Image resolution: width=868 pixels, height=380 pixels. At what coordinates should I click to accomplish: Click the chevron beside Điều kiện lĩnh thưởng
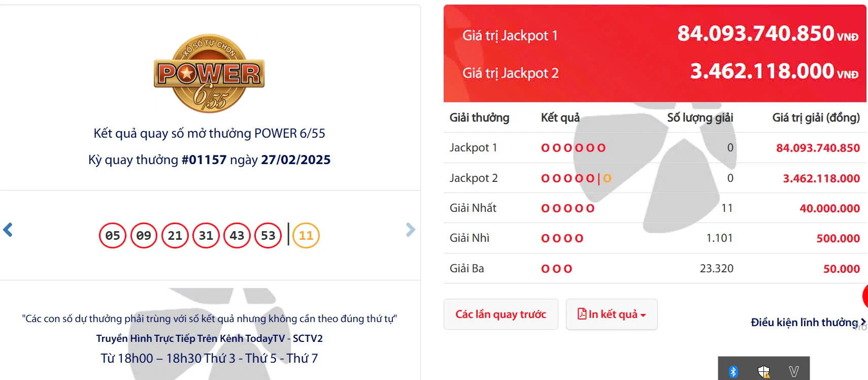pos(863,322)
